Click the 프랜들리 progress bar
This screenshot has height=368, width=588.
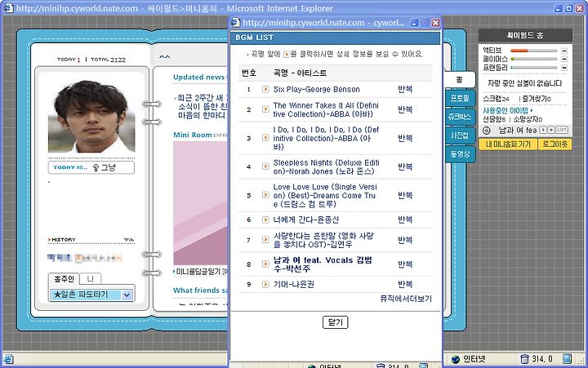point(534,68)
